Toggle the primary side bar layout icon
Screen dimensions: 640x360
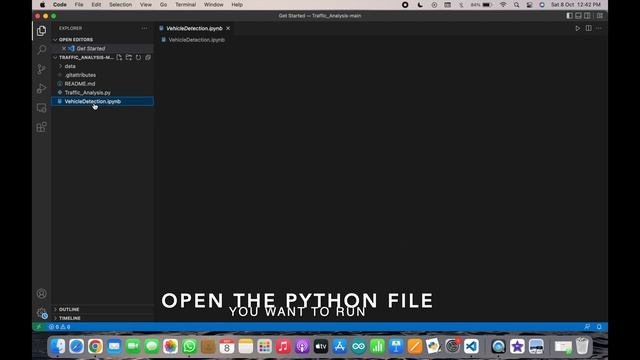569,16
